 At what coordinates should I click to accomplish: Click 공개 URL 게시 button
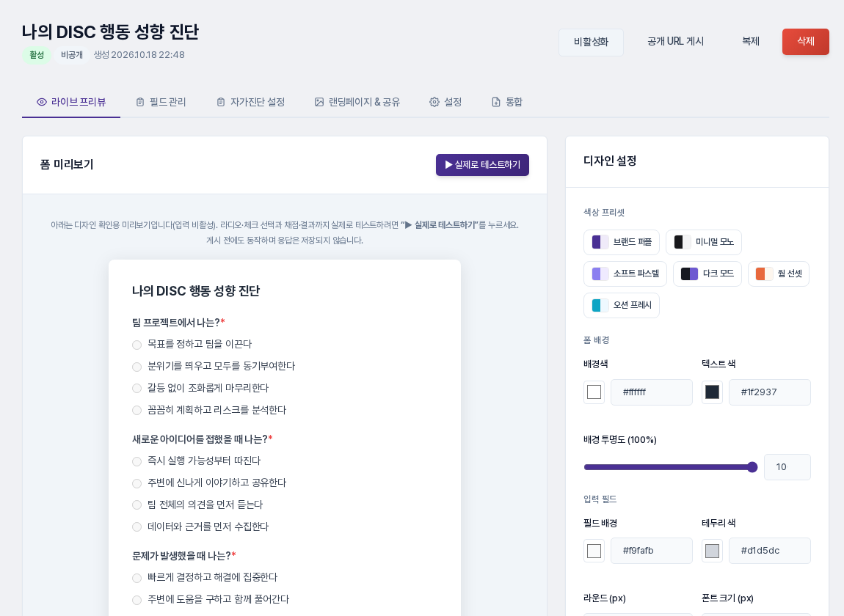[675, 41]
